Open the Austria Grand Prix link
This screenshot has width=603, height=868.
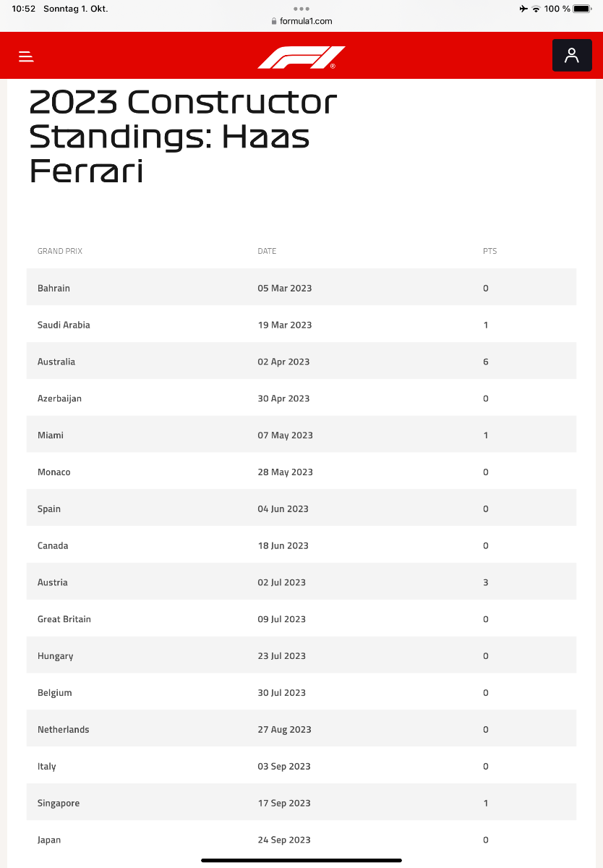pos(53,582)
